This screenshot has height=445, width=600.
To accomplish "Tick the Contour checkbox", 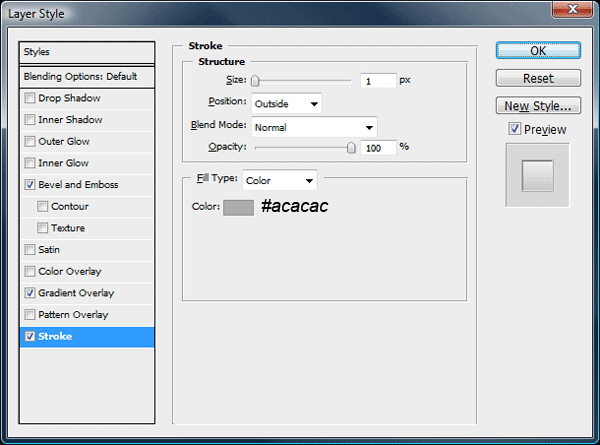I will (42, 207).
